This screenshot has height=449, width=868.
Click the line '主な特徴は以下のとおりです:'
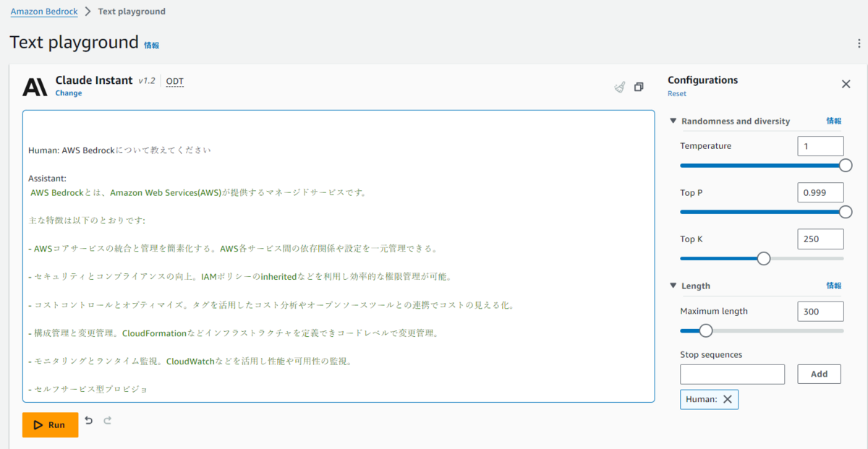(x=87, y=220)
